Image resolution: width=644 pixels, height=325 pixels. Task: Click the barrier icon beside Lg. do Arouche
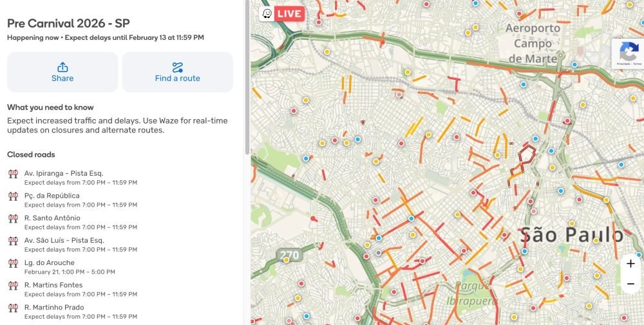pyautogui.click(x=14, y=263)
